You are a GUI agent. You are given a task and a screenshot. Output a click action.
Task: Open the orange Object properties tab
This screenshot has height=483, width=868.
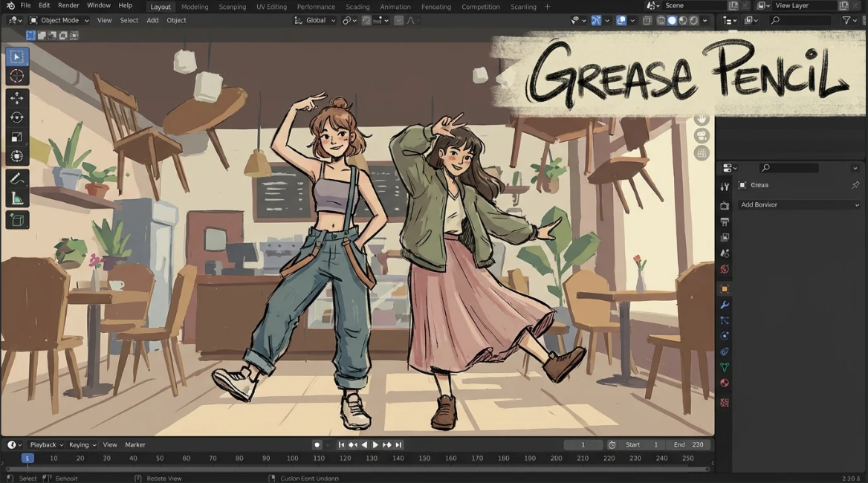click(725, 289)
